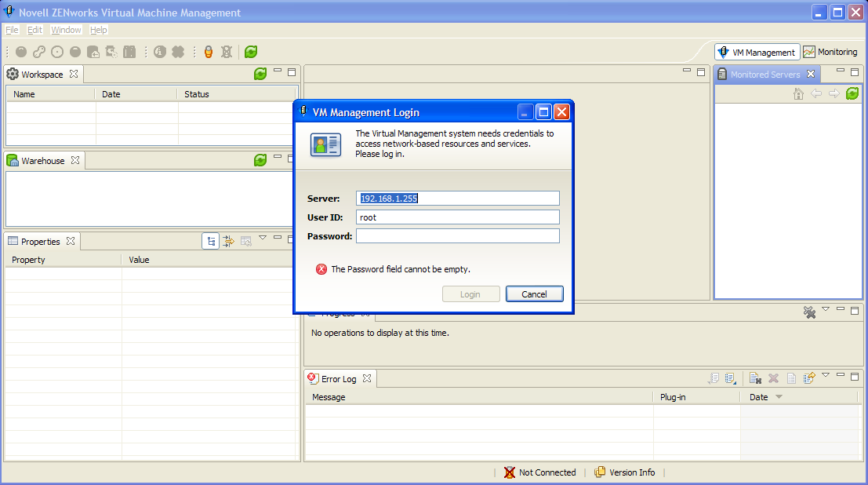Toggle tree hierarchy view in Properties panel
Screen dimensions: 868x485
click(210, 240)
